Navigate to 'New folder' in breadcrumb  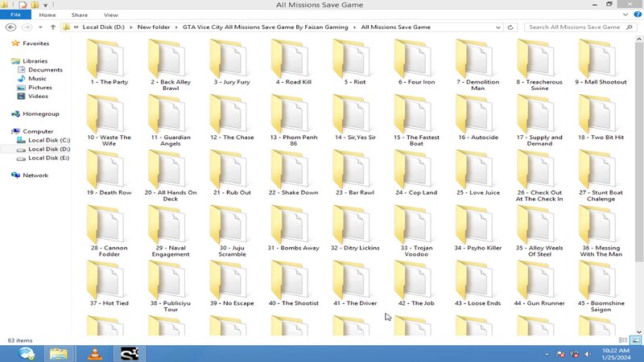click(x=153, y=27)
